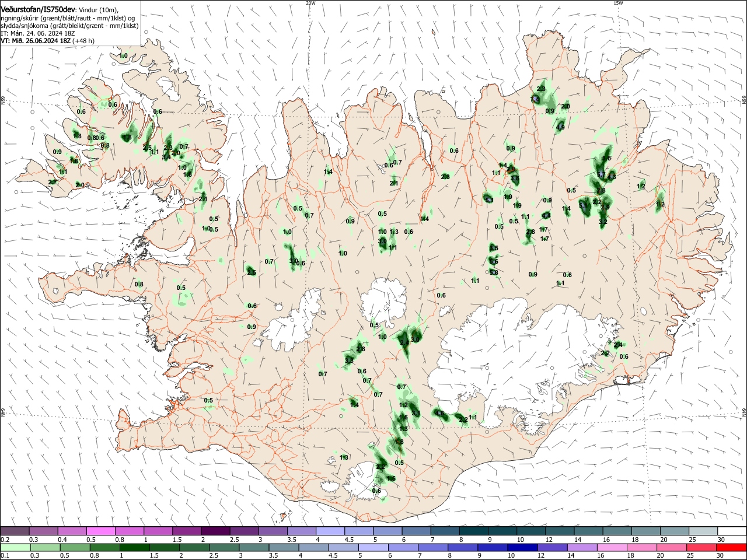
Task: Click the dusky plum swatch above the 0.2 label
Action: pos(15,531)
